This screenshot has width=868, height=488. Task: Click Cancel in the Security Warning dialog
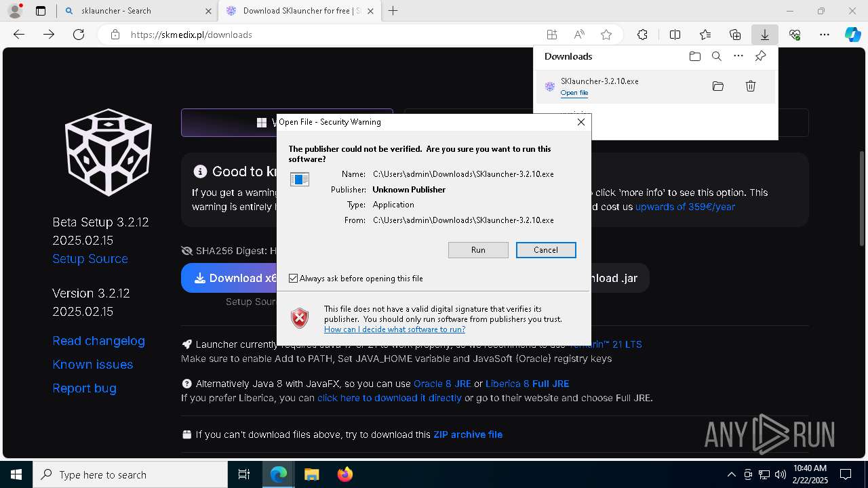tap(546, 250)
